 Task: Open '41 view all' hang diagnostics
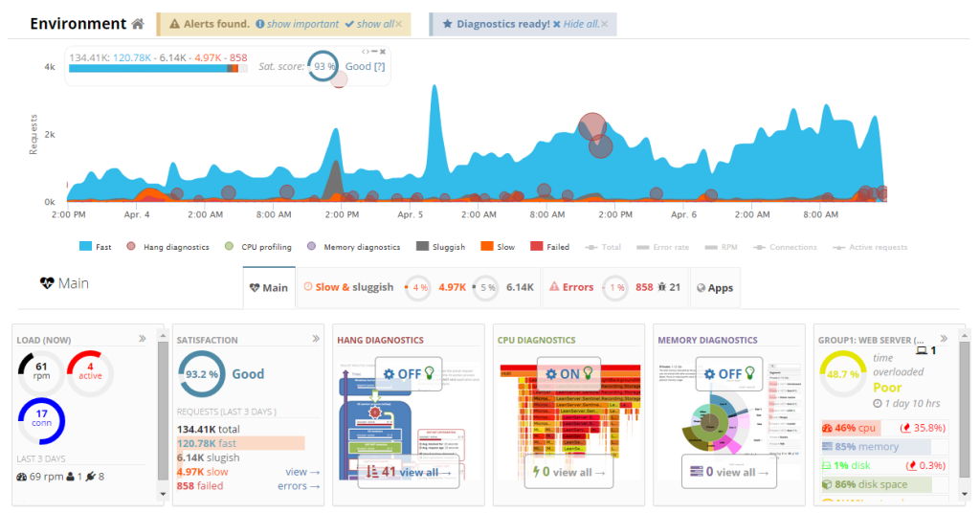pyautogui.click(x=409, y=472)
